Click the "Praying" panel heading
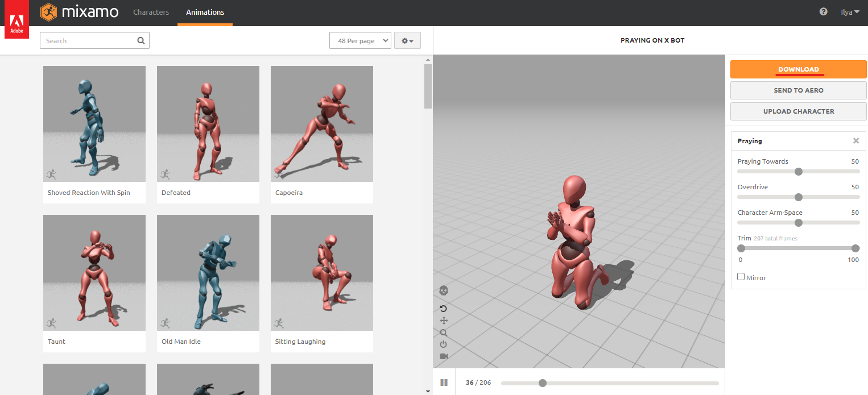Screen dimensions: 868x395 tap(750, 141)
